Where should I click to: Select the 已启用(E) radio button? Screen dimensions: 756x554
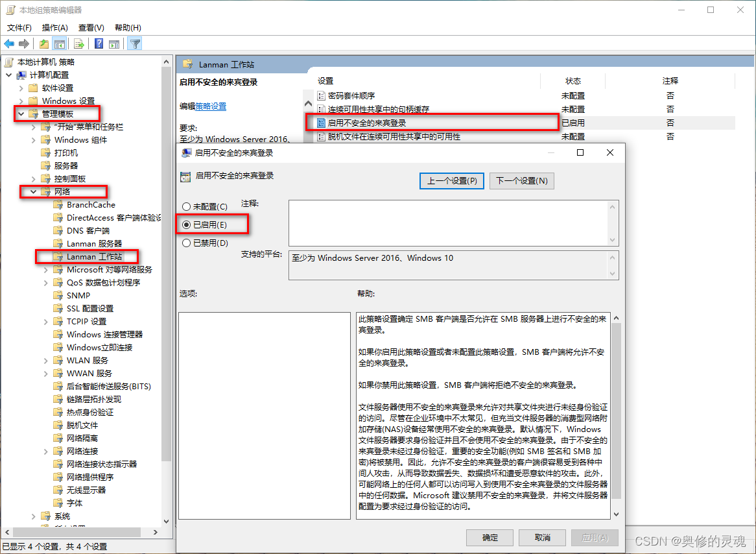point(186,225)
